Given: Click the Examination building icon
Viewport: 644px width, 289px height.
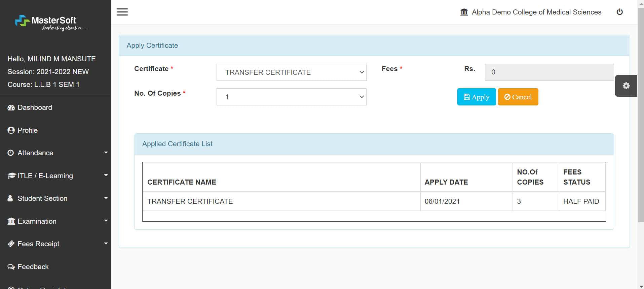Looking at the screenshot, I should [x=11, y=221].
